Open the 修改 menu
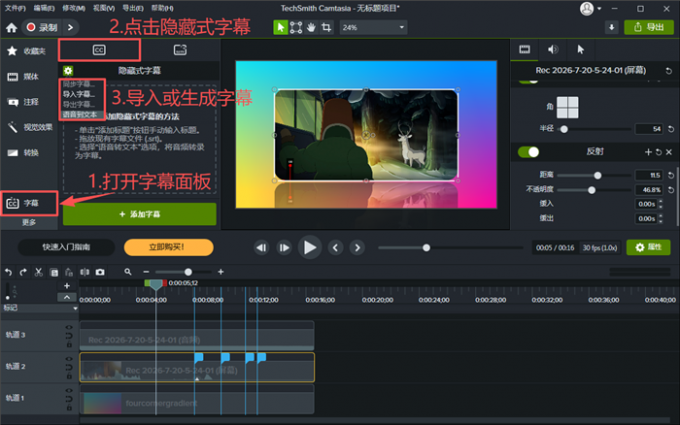 pyautogui.click(x=74, y=8)
